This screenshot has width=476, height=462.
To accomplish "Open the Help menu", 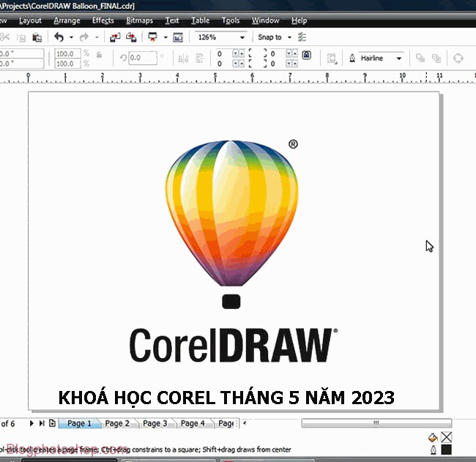I will point(299,21).
